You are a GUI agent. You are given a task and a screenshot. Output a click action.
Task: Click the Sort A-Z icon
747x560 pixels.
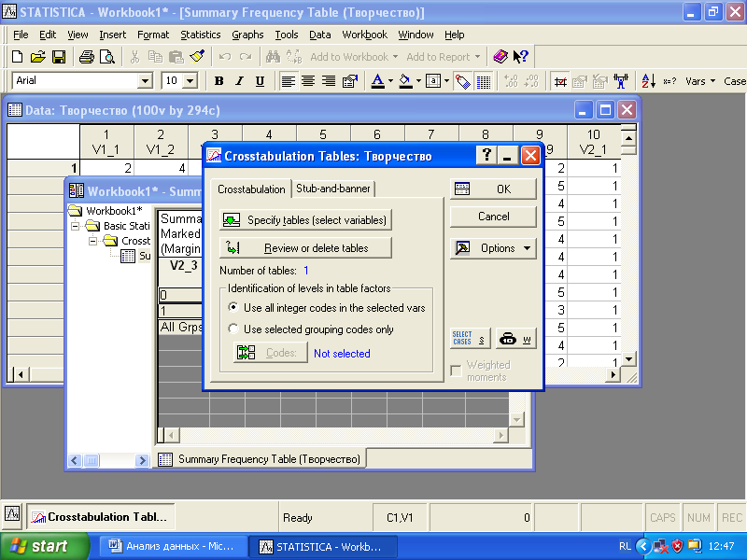[648, 81]
